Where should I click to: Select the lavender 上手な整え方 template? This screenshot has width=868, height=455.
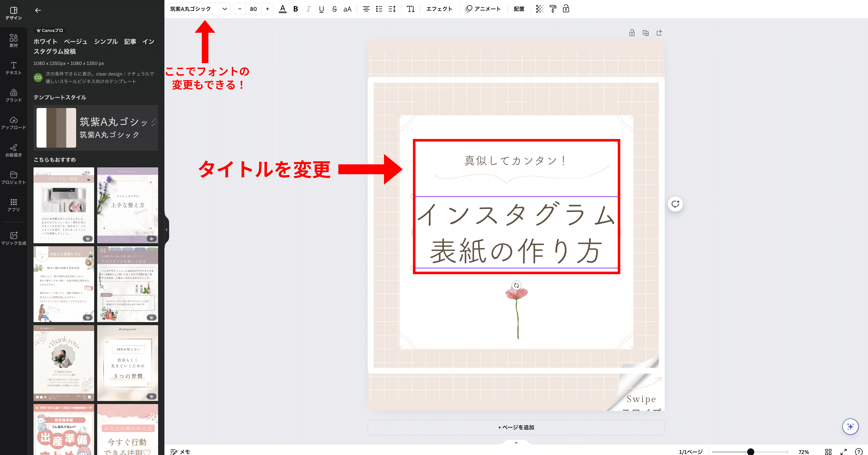128,205
